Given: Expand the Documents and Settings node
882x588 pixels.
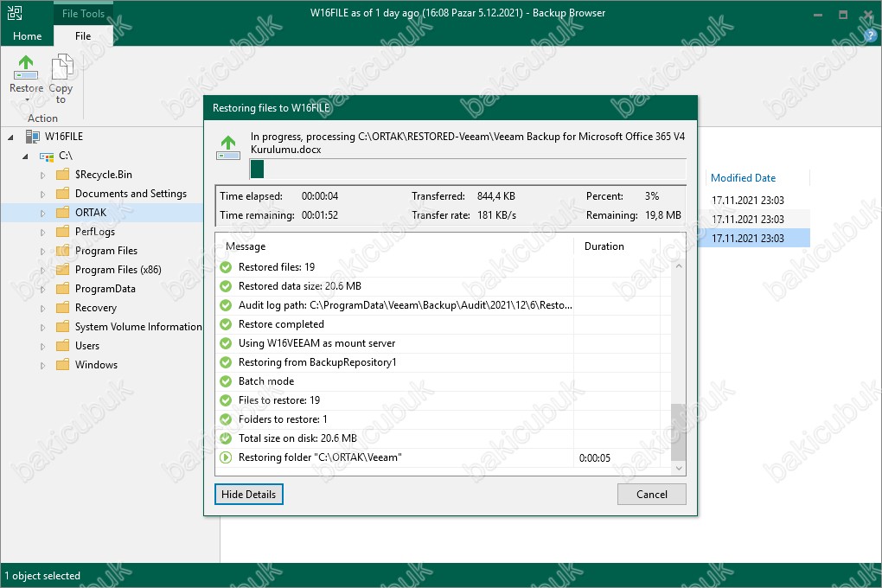Looking at the screenshot, I should click(x=42, y=194).
